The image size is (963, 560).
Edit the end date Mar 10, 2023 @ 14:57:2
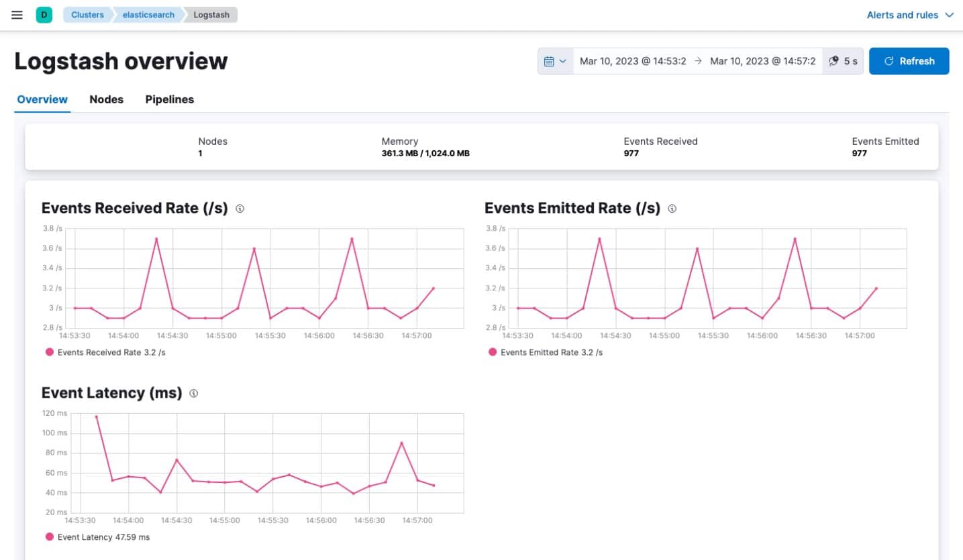tap(763, 61)
